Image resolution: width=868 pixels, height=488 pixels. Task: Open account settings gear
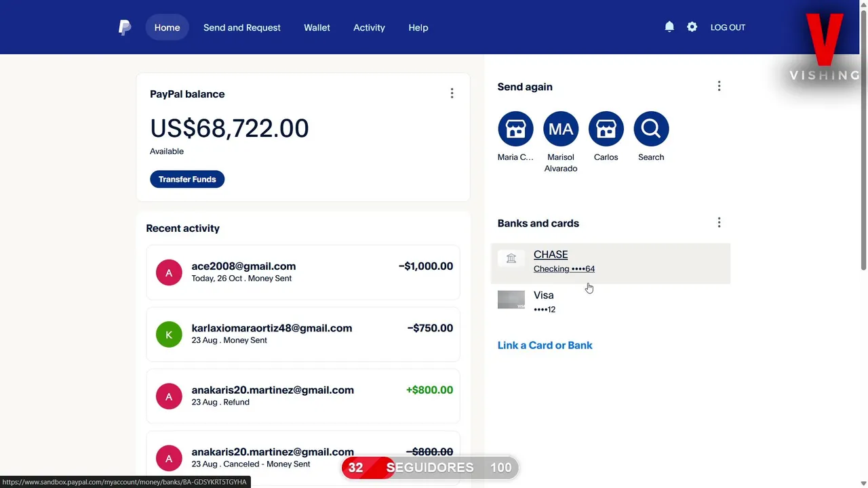click(692, 27)
